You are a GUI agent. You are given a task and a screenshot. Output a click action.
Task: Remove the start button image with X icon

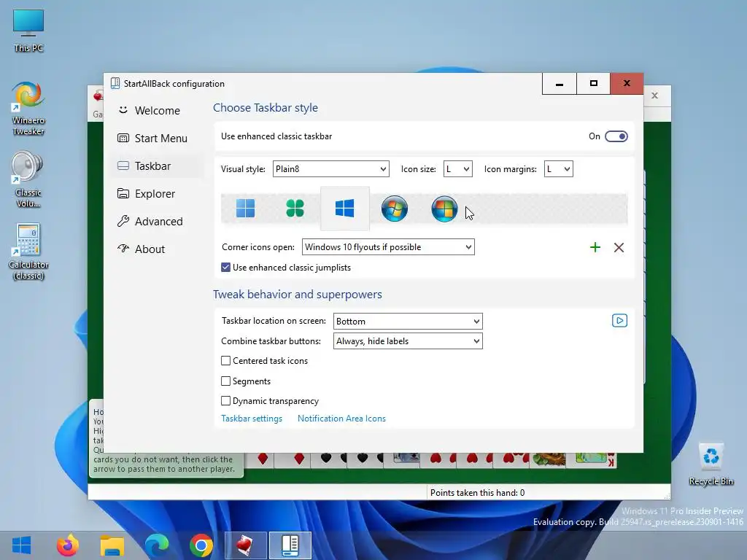[619, 247]
